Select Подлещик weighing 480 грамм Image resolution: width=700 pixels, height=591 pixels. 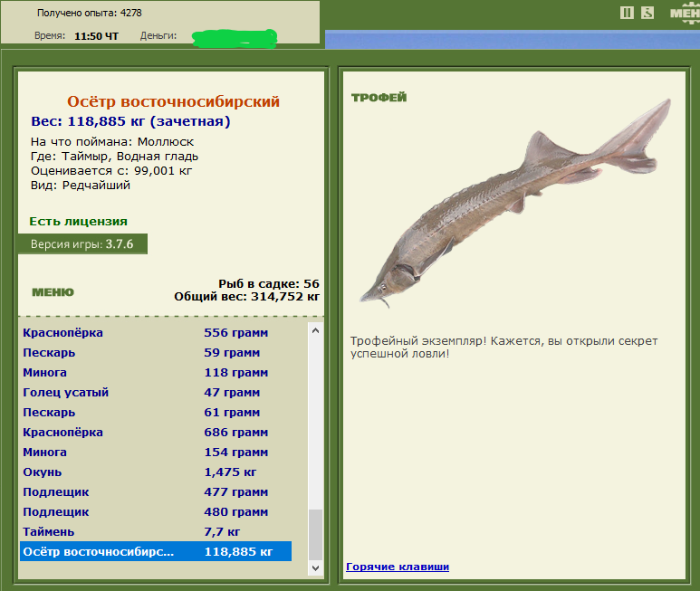(154, 512)
